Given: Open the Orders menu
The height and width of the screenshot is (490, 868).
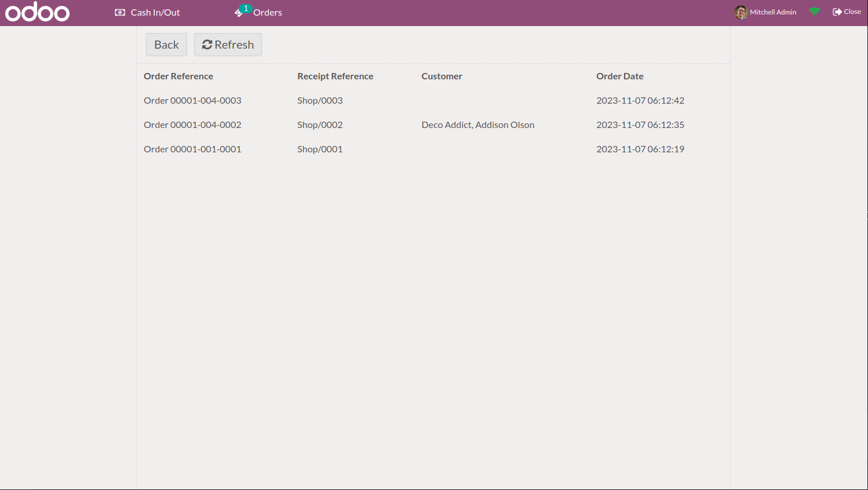Looking at the screenshot, I should 258,12.
